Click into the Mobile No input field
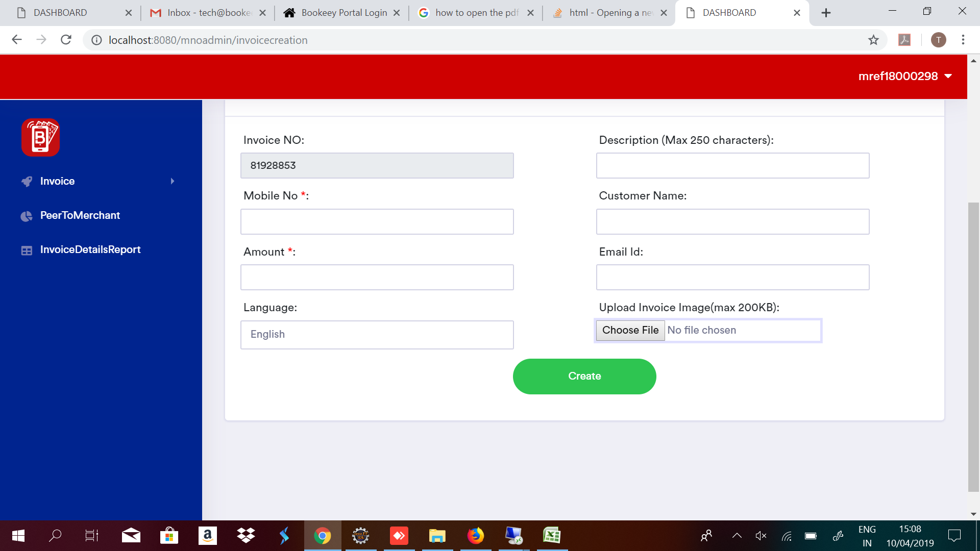This screenshot has width=980, height=551. coord(377,221)
